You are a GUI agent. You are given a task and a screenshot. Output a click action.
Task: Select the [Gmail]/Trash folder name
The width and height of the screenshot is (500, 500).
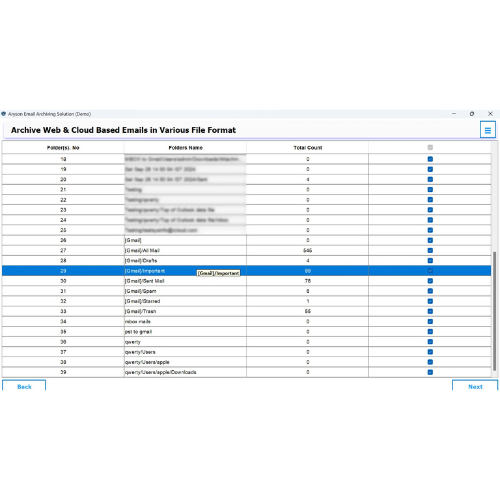(141, 311)
